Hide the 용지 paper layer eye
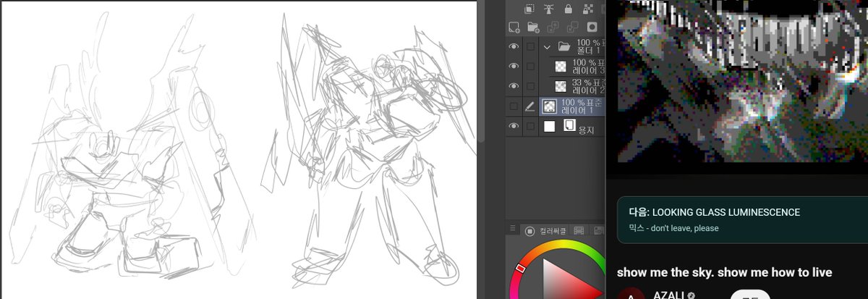868x299 pixels. click(x=514, y=127)
